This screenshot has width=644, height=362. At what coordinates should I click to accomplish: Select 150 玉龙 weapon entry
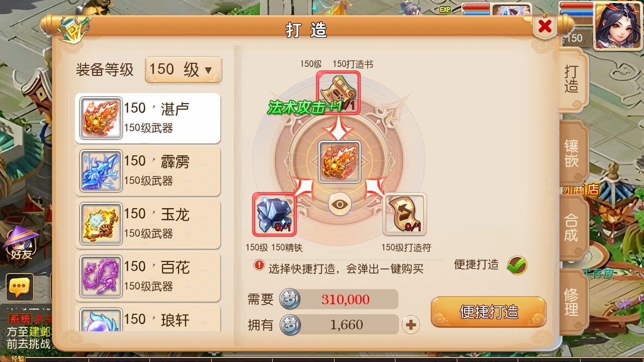pos(148,224)
